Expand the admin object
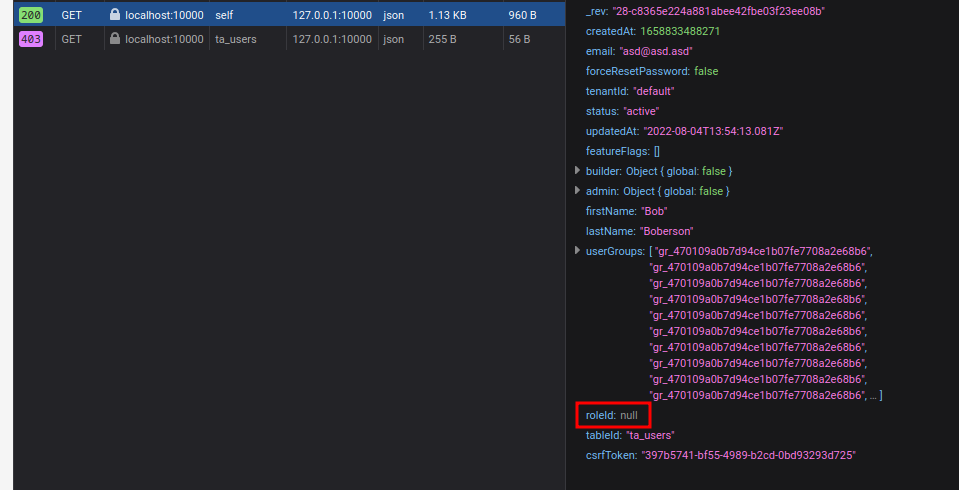959x490 pixels. pos(577,191)
